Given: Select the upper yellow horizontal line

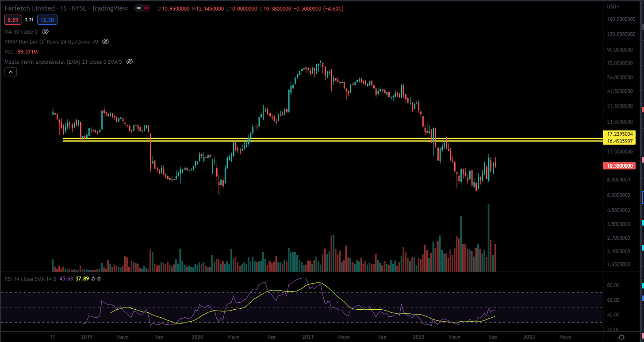Looking at the screenshot, I should (333, 138).
